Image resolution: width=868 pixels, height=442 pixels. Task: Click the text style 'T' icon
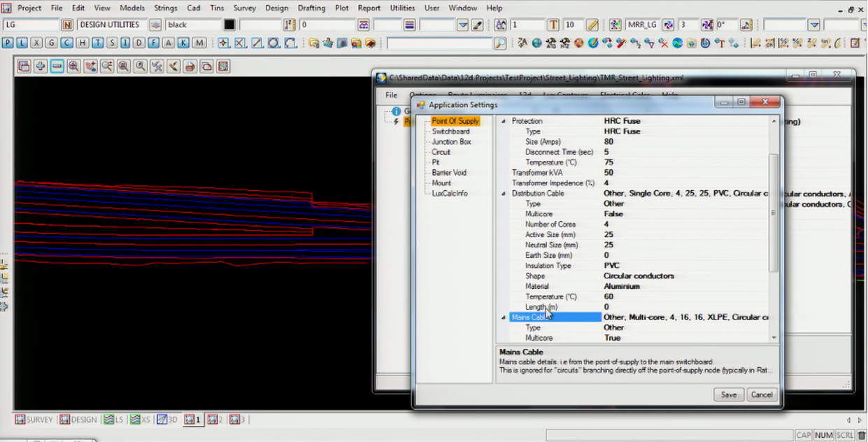click(553, 24)
